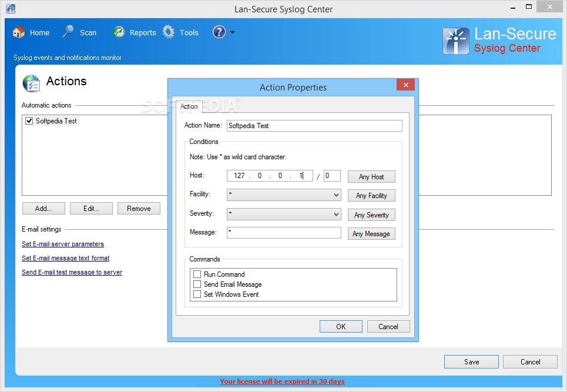Click the blue Help question mark icon
Image resolution: width=567 pixels, height=392 pixels.
coord(219,32)
